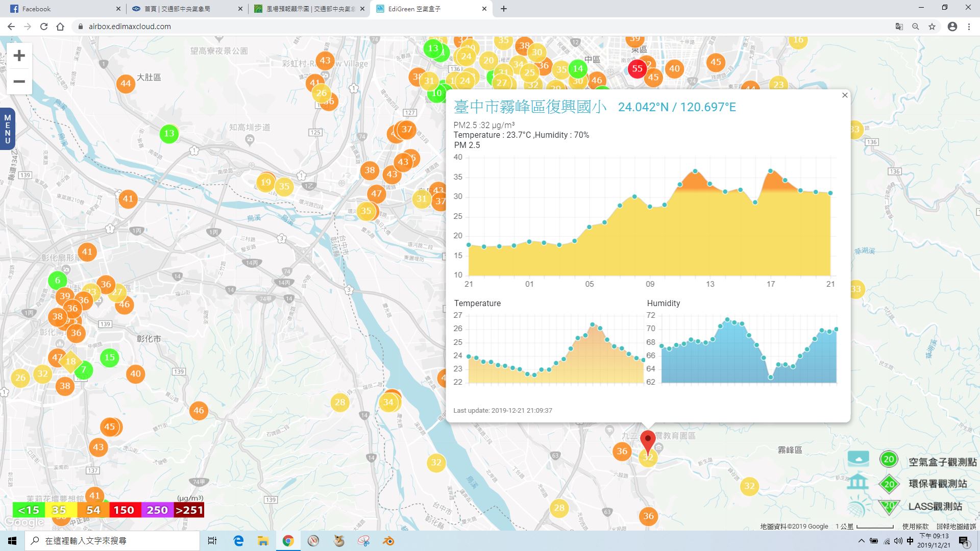Click the LASS觀測站 legend label
The height and width of the screenshot is (551, 980).
935,506
